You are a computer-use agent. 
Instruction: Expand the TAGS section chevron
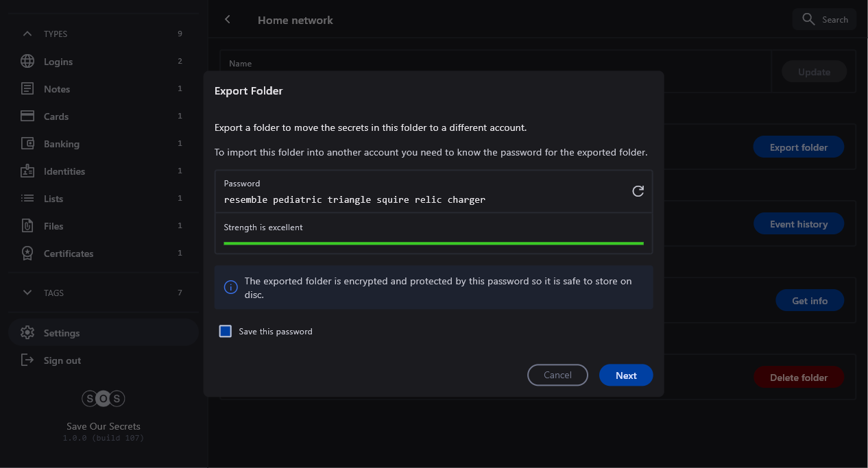pos(27,293)
